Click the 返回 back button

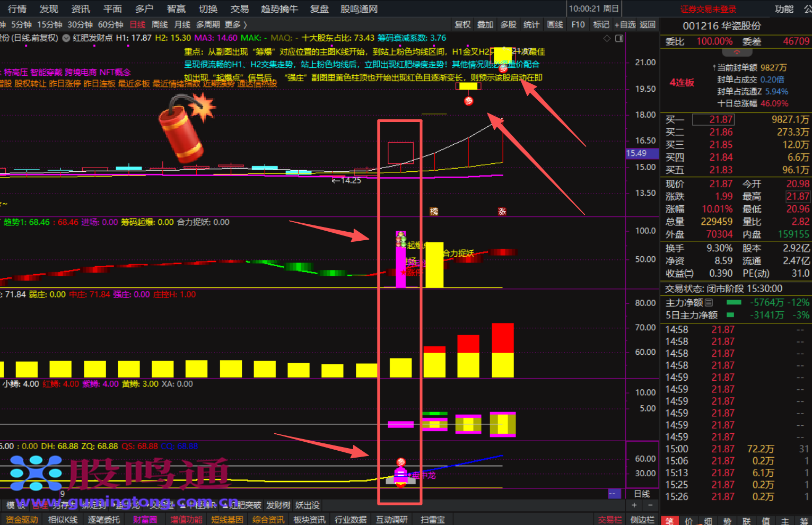click(x=648, y=24)
